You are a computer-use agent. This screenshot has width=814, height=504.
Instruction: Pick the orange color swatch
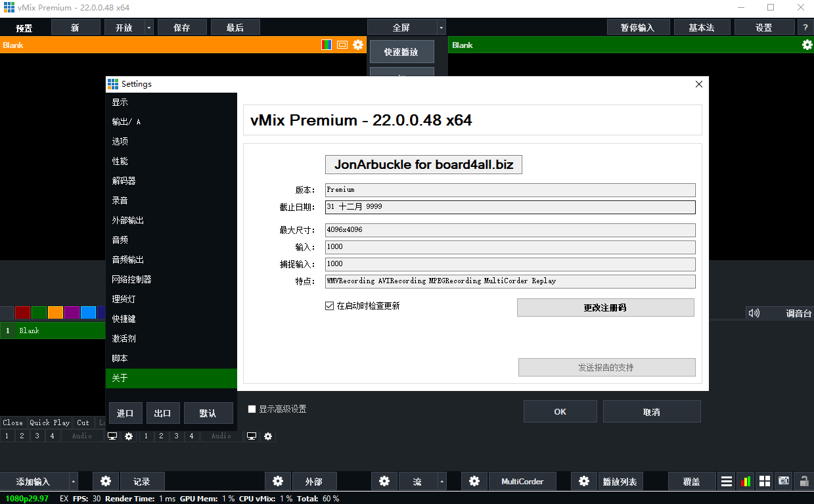pos(55,313)
